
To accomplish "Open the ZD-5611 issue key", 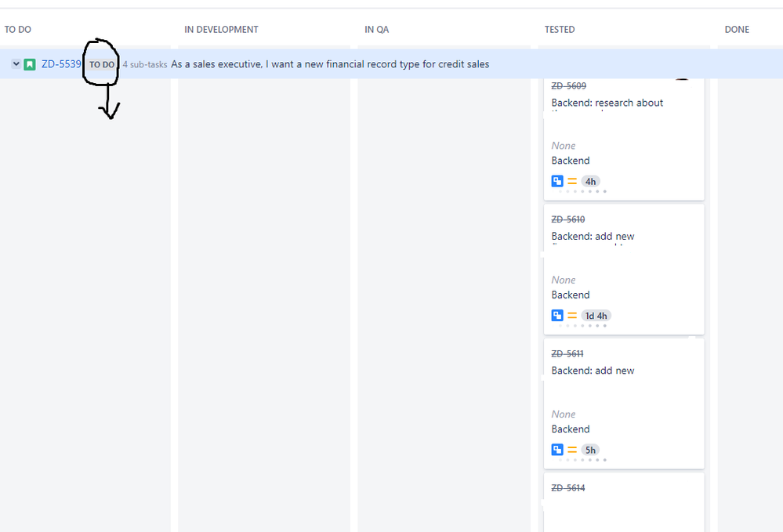I will 567,354.
